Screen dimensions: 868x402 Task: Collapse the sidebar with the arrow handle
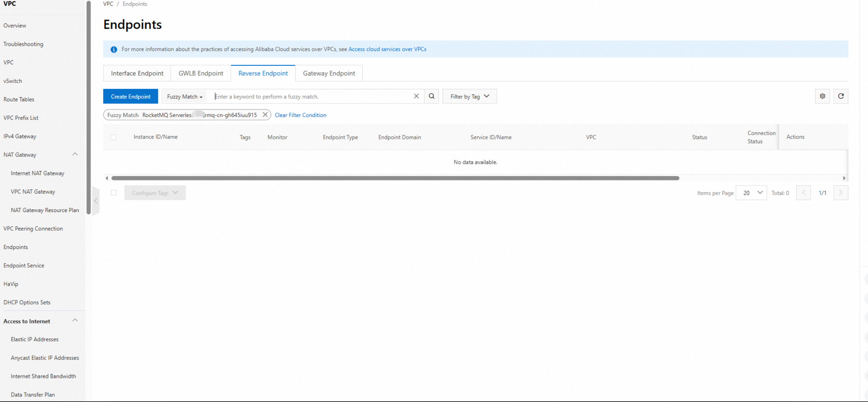[96, 201]
